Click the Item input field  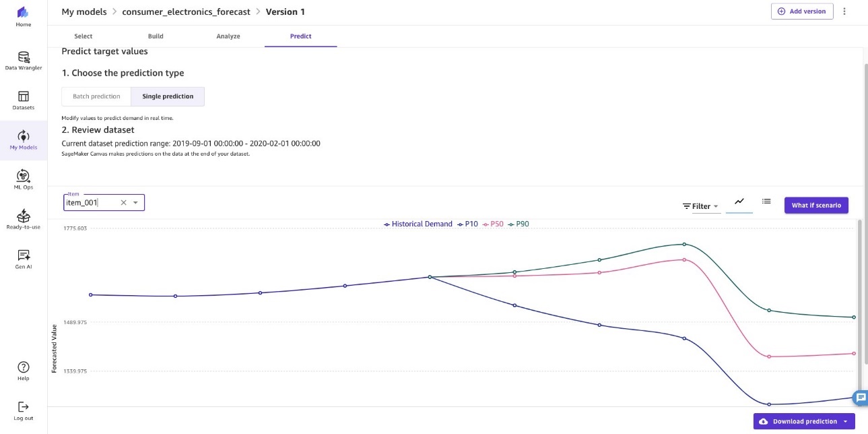[104, 203]
